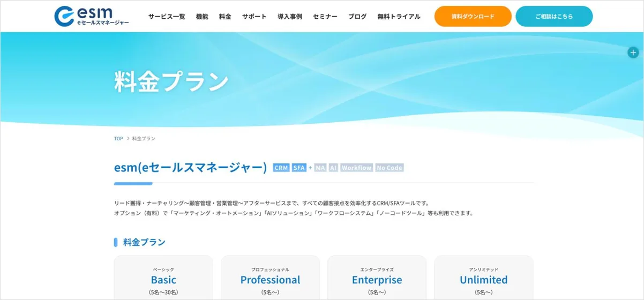Click the 料金プラン section heading
The height and width of the screenshot is (300, 644).
point(144,242)
